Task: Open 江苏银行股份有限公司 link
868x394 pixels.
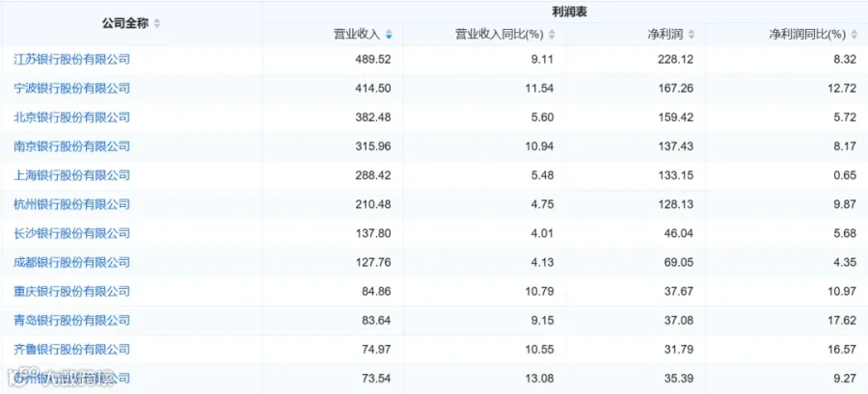Action: coord(72,59)
